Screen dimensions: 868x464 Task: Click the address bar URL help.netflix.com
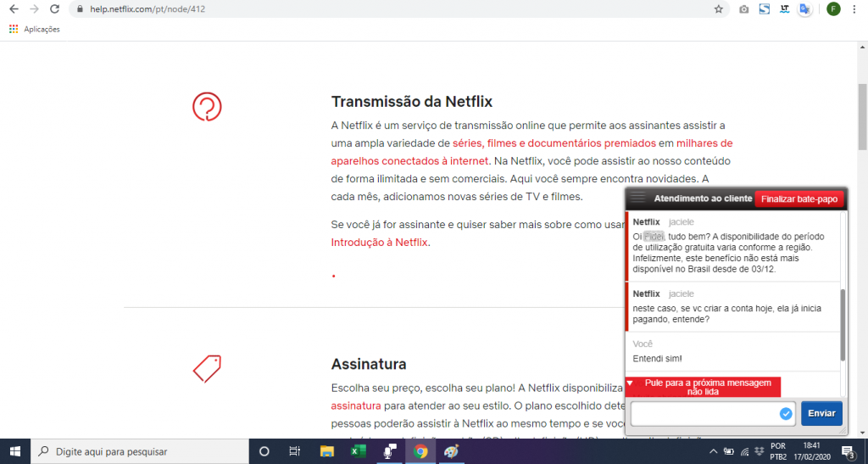click(x=147, y=8)
